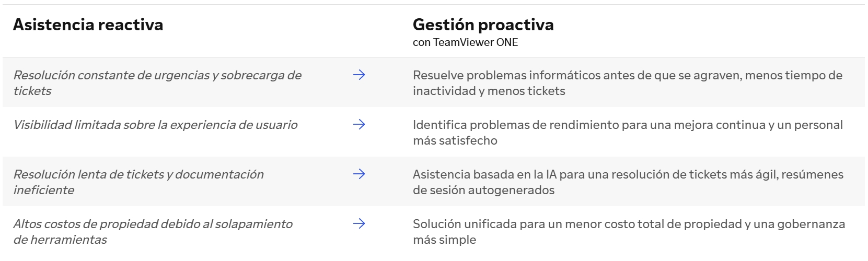Image resolution: width=868 pixels, height=261 pixels.
Task: Select the Asistencia reactiva column heading
Action: (88, 25)
